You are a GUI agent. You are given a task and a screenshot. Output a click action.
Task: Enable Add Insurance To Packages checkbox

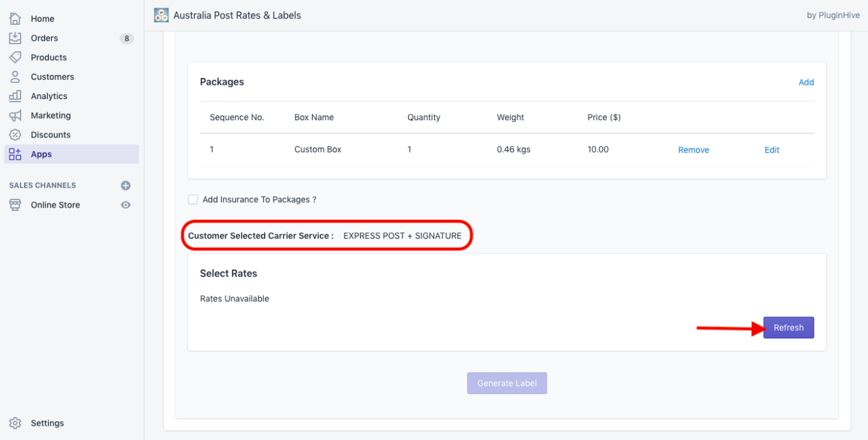point(193,200)
